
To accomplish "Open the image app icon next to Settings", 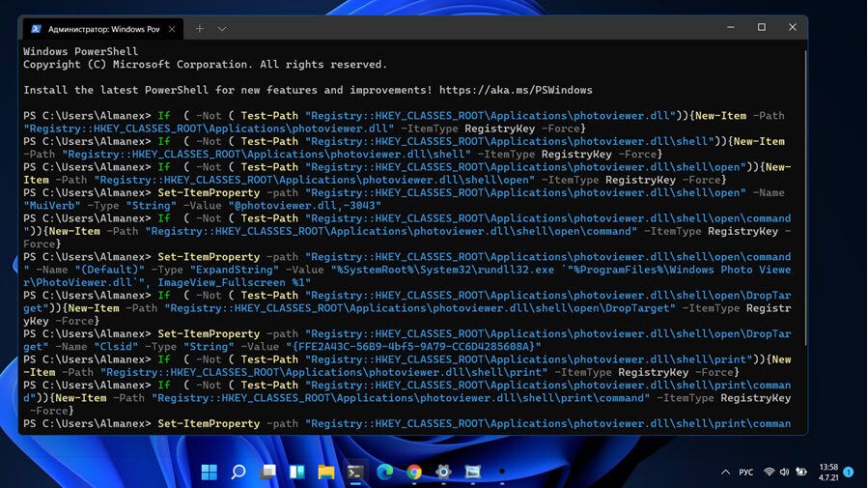I will click(x=473, y=472).
